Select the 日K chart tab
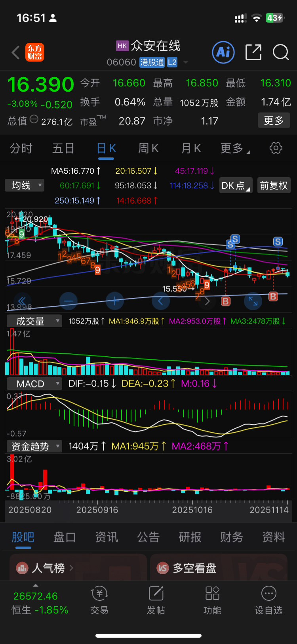 [x=106, y=148]
